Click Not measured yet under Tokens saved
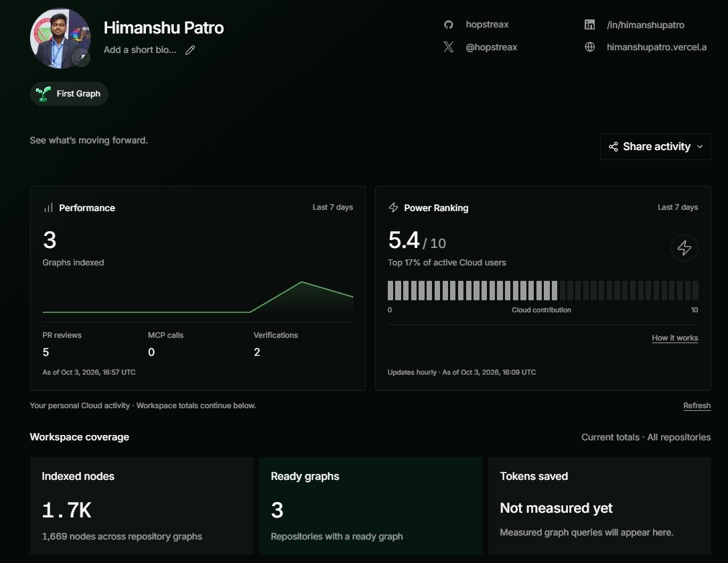 pyautogui.click(x=557, y=508)
